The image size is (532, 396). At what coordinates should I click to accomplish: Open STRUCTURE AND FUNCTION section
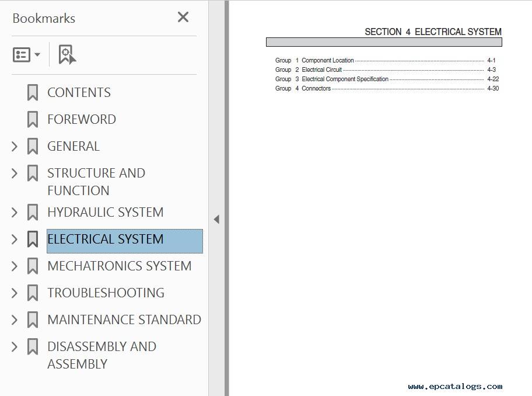96,182
